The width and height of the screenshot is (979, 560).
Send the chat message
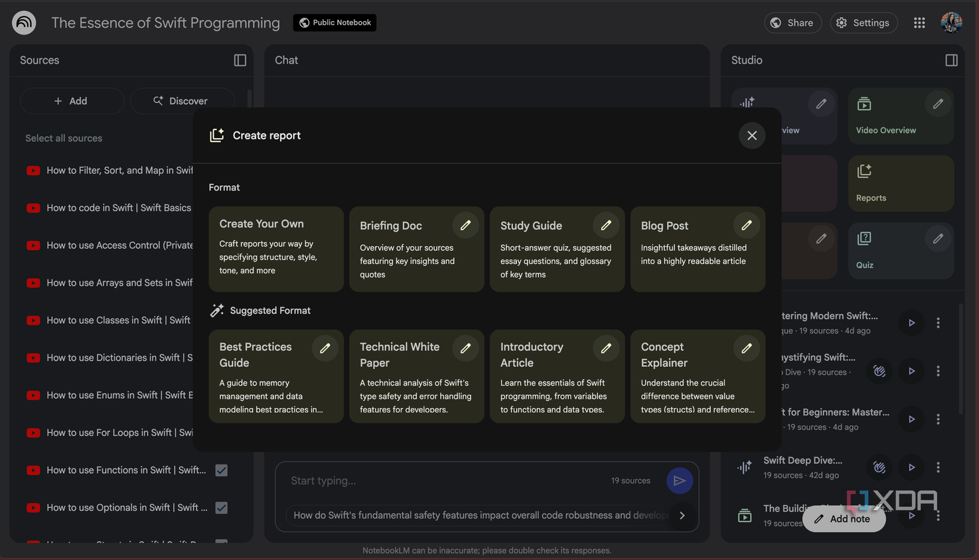[x=680, y=480]
